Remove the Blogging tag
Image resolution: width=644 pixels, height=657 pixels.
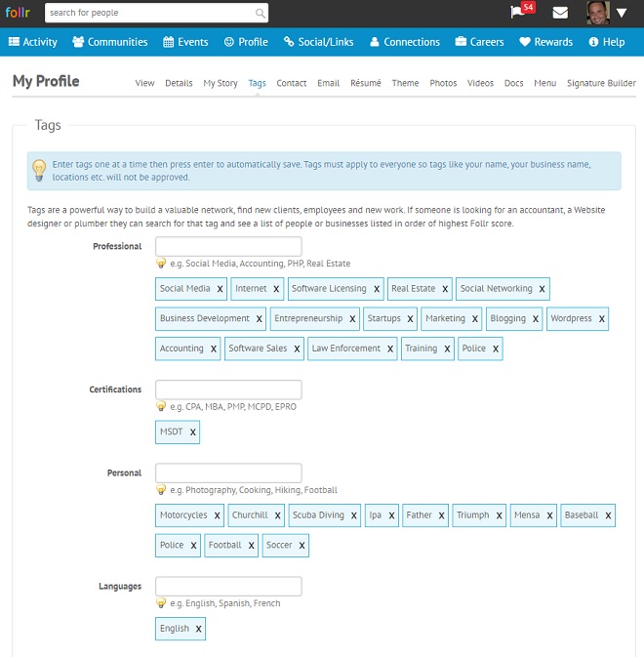536,319
